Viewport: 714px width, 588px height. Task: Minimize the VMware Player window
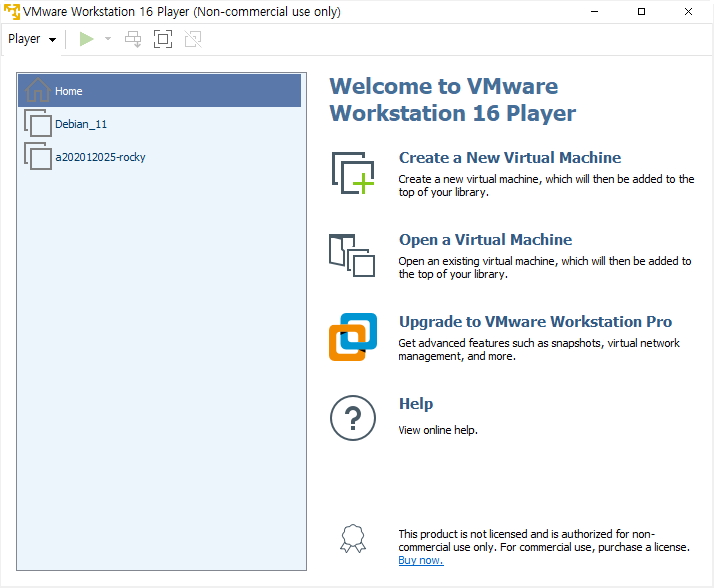594,11
